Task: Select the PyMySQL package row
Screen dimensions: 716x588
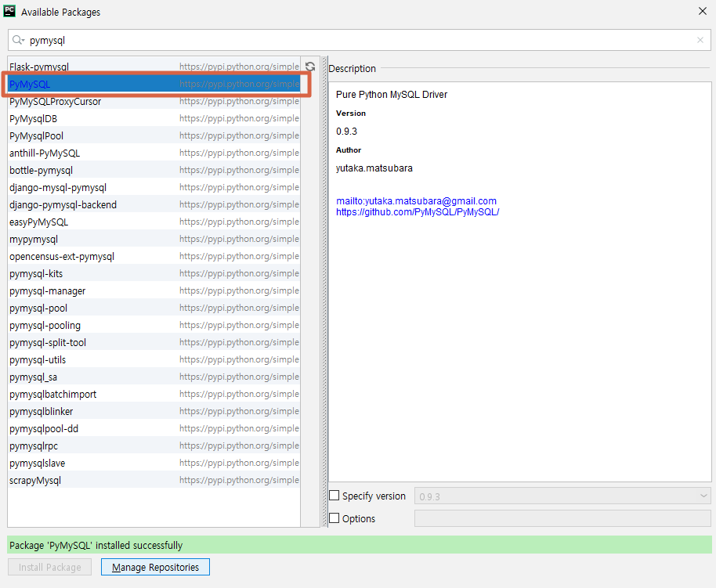Action: [154, 84]
